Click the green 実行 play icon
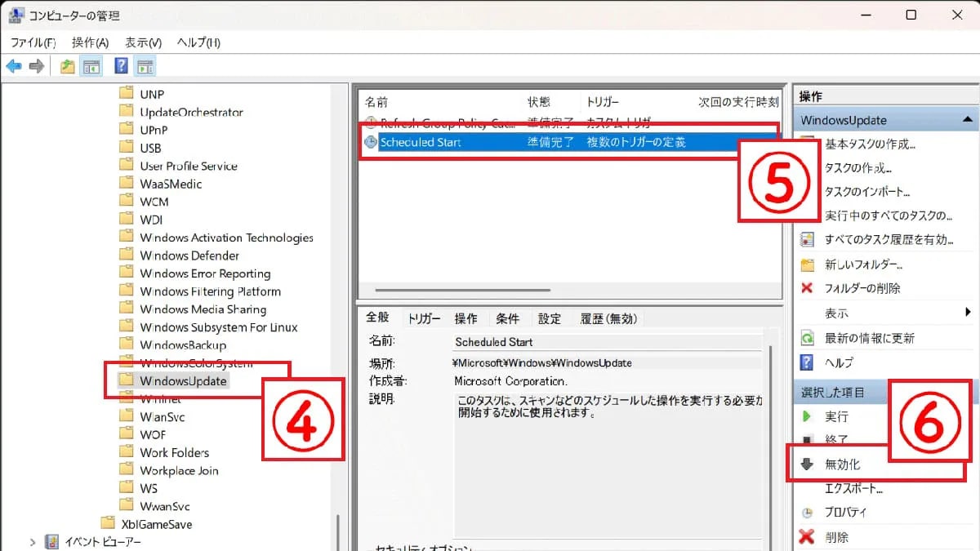 coord(807,416)
